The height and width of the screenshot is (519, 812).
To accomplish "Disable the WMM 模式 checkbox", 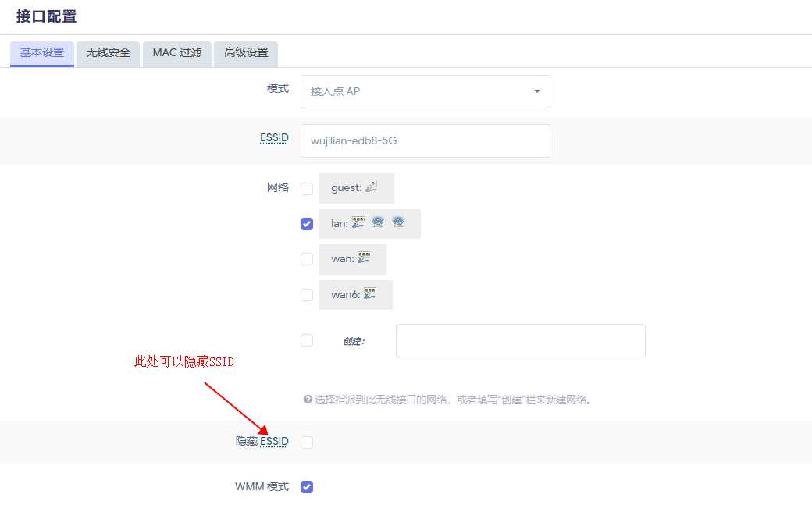I will tap(307, 487).
